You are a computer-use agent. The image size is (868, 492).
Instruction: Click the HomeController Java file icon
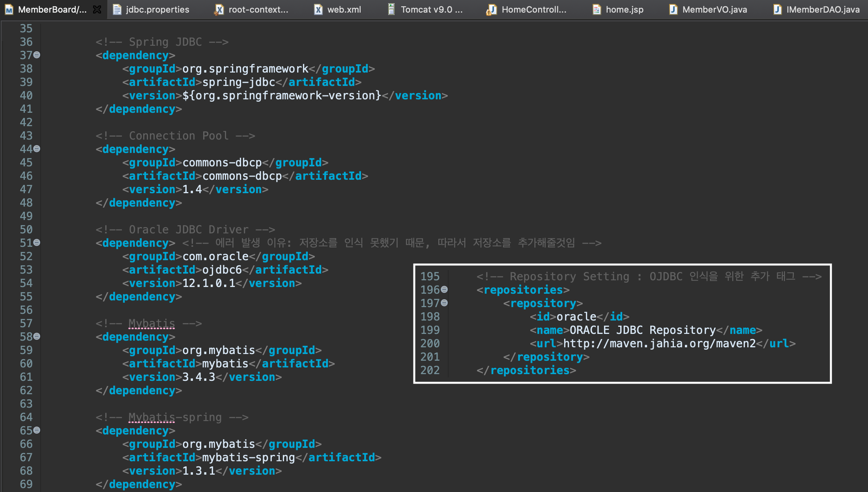[x=491, y=9]
